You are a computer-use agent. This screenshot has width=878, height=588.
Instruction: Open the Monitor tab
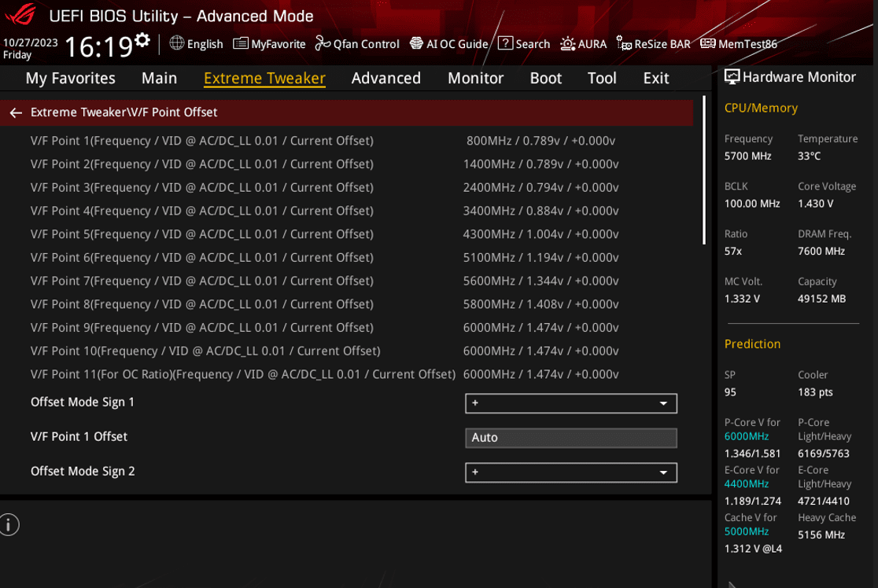(475, 78)
